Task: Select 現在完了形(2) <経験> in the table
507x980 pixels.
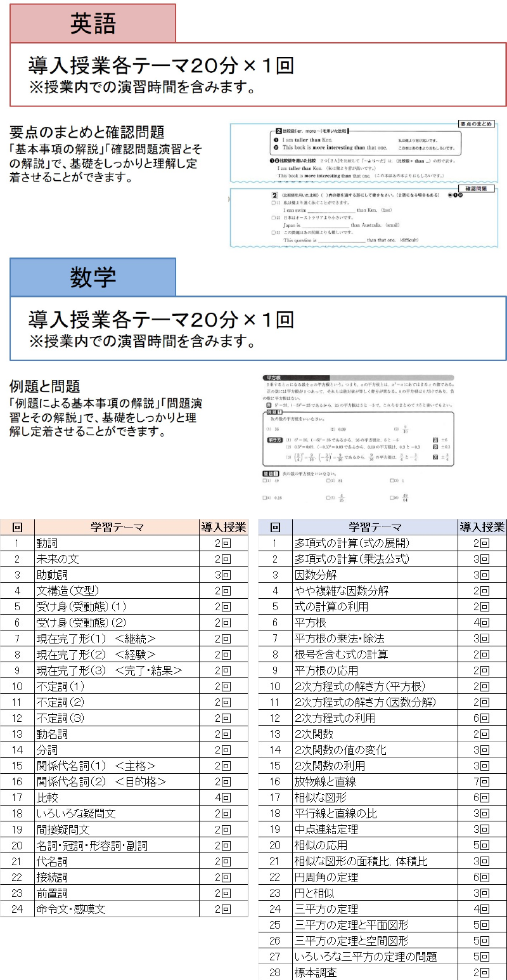Action: [117, 654]
